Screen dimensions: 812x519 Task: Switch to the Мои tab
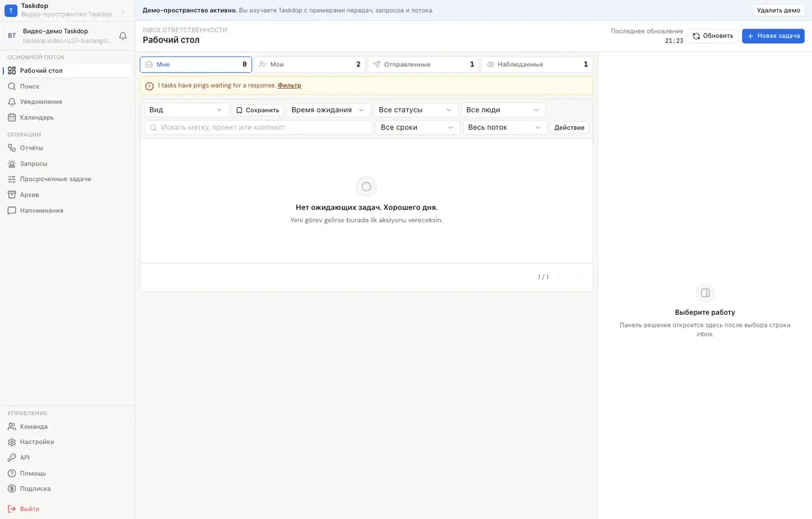click(x=310, y=64)
